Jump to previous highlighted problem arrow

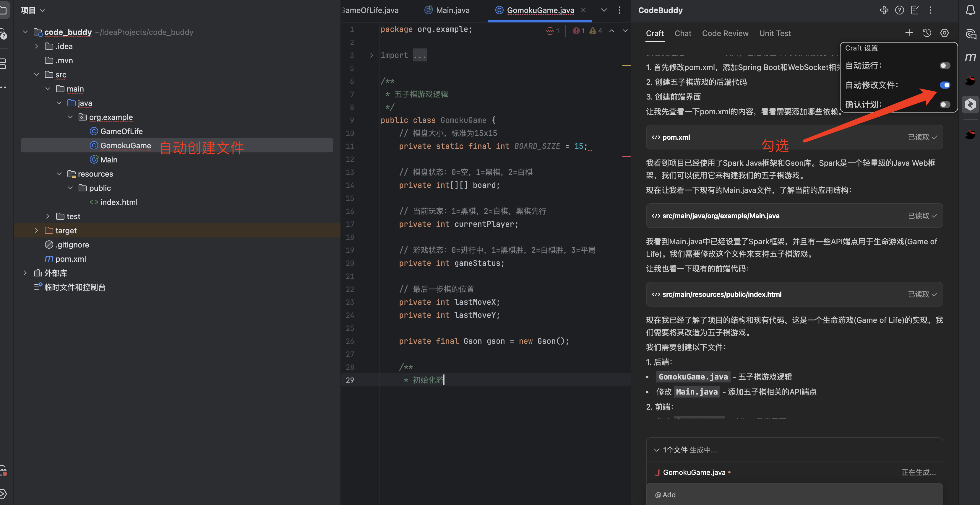tap(611, 31)
